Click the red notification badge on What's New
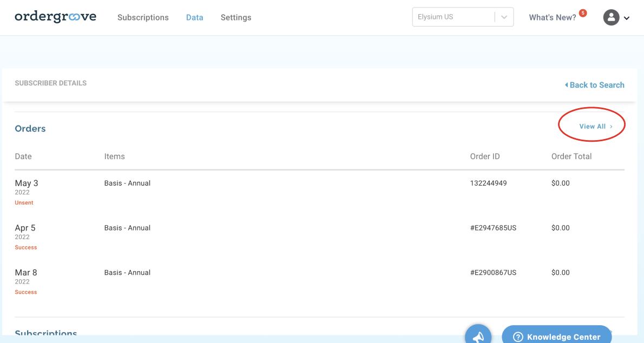The height and width of the screenshot is (343, 644). click(x=583, y=12)
